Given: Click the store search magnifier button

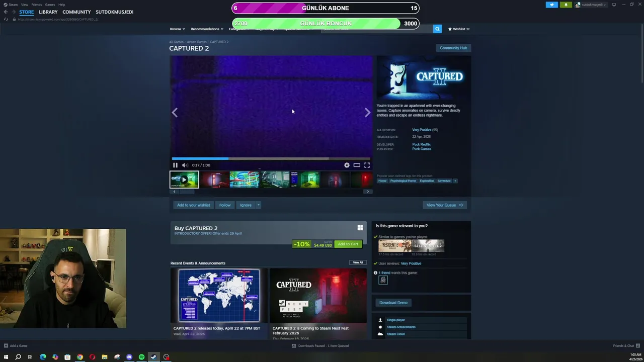Looking at the screenshot, I should click(x=437, y=29).
